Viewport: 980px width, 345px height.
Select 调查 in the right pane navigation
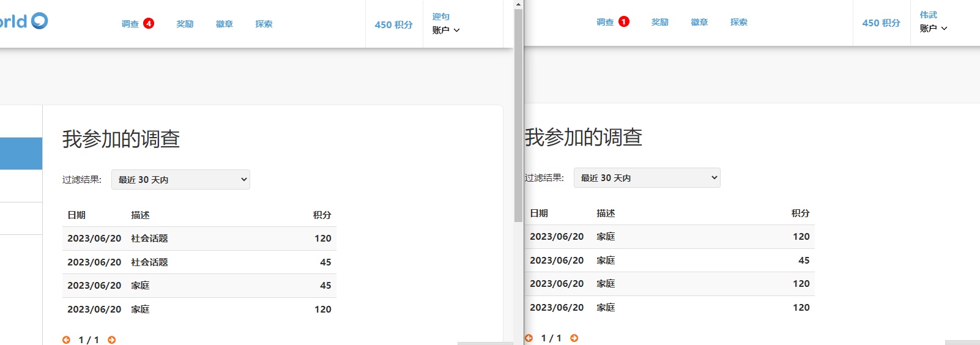pos(605,22)
